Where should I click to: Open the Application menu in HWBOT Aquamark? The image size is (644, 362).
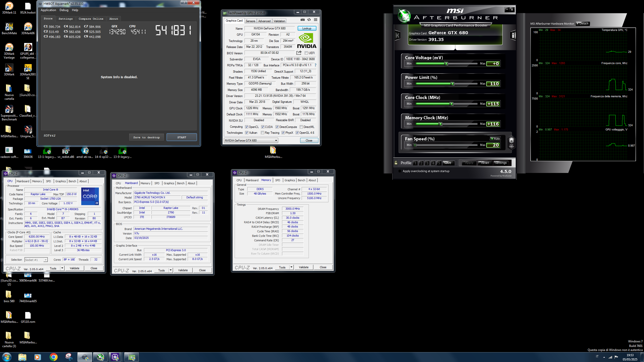click(48, 10)
